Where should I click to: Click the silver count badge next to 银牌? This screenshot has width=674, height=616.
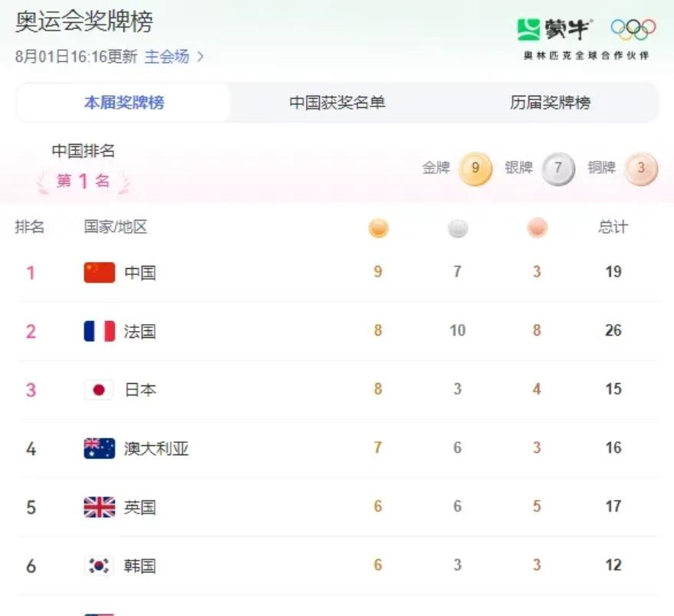tap(558, 169)
